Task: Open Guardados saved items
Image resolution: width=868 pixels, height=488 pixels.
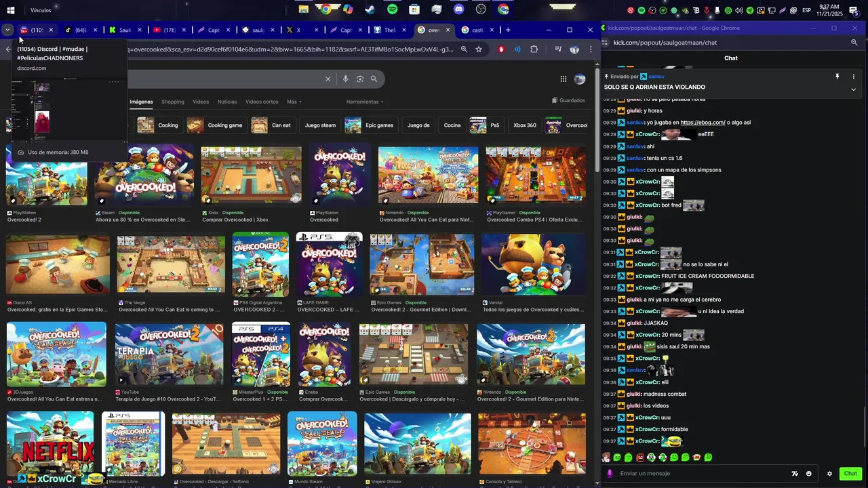Action: (x=568, y=101)
